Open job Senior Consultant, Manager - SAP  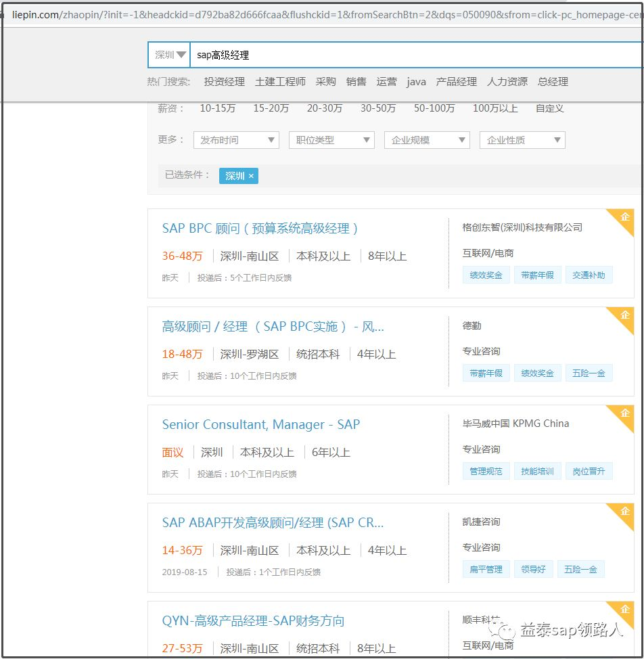[x=261, y=424]
